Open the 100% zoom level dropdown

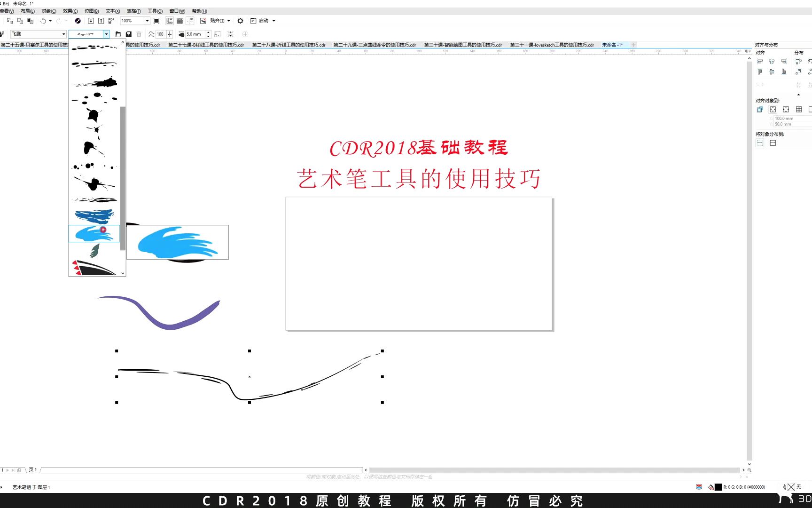(x=147, y=21)
